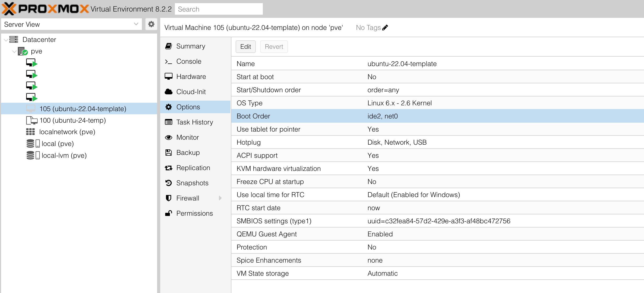Expand the Firewall submenu arrow
Image resolution: width=644 pixels, height=293 pixels.
[220, 198]
